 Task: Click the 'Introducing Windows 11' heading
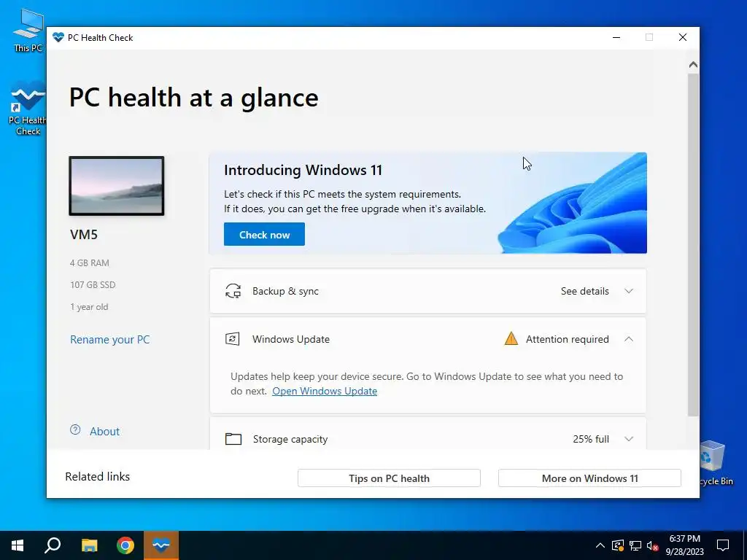(303, 170)
